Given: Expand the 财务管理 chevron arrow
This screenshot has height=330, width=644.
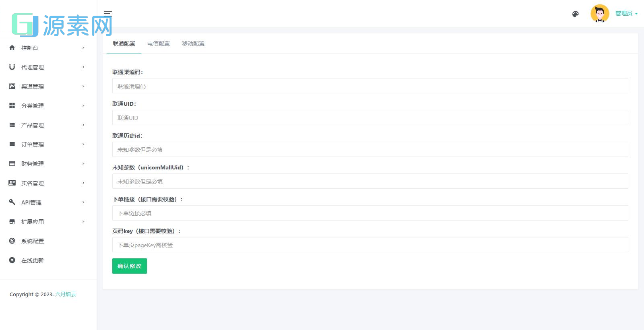Looking at the screenshot, I should click(x=83, y=164).
